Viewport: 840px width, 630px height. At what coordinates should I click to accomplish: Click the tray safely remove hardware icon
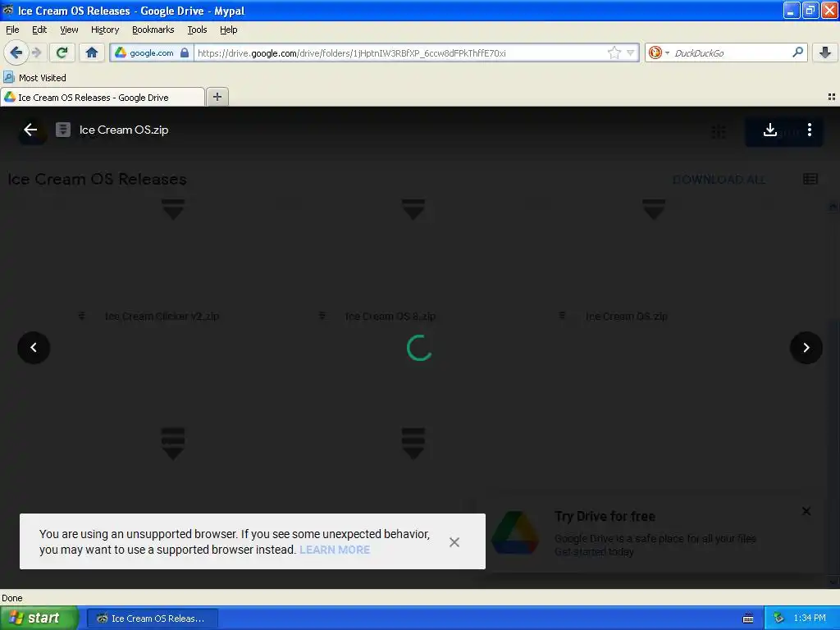778,619
